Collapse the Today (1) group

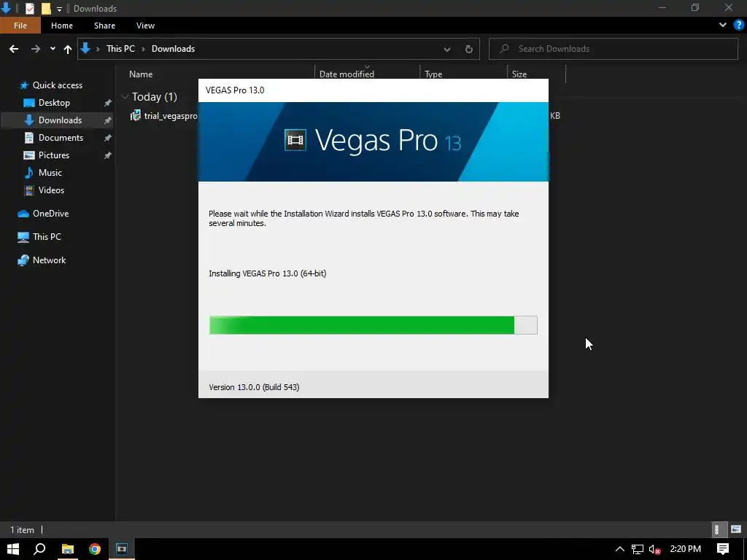[x=125, y=97]
